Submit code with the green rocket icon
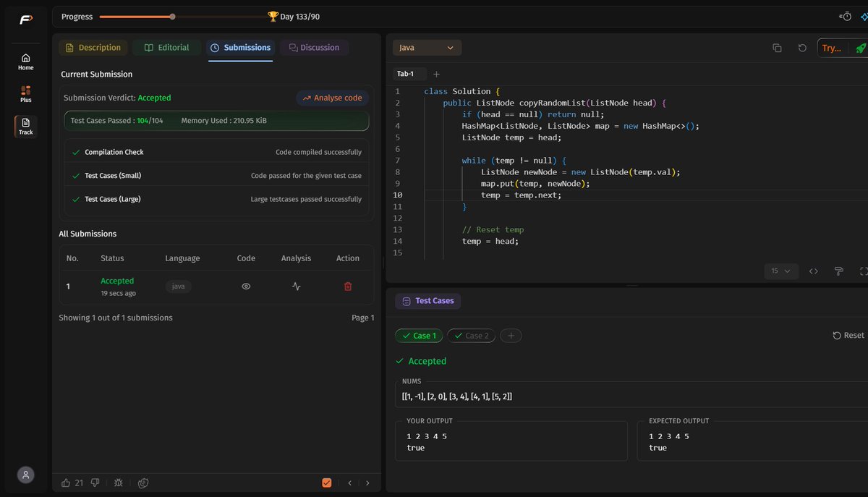The height and width of the screenshot is (497, 868). click(860, 48)
